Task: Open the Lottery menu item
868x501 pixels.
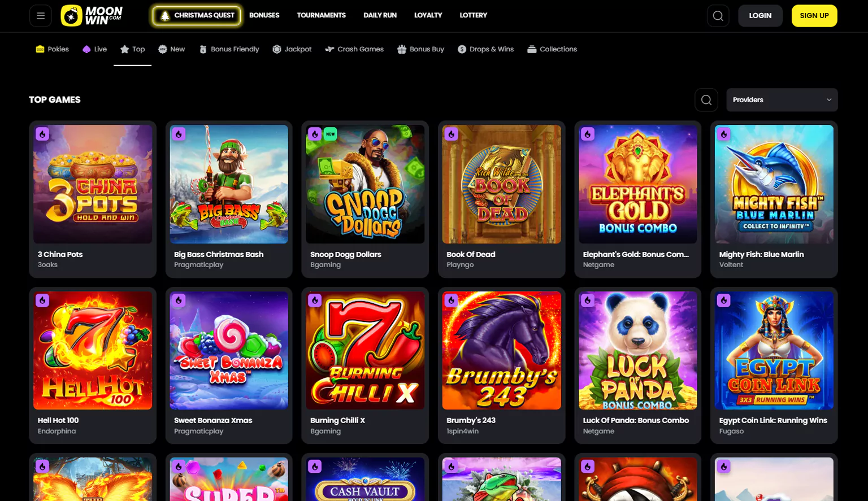Action: click(473, 15)
